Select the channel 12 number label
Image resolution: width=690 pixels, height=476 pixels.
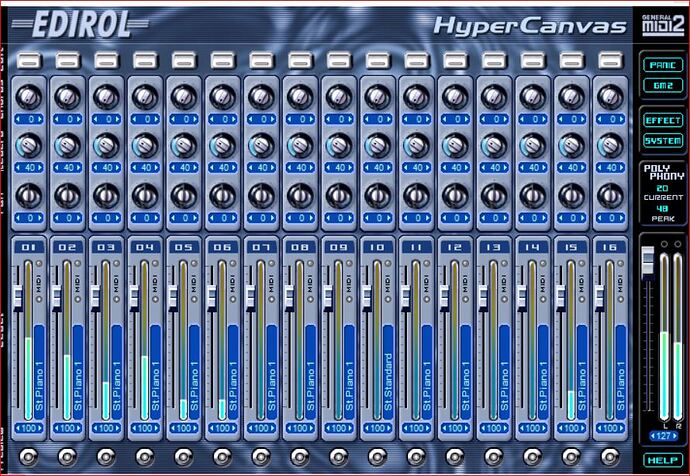[x=455, y=247]
